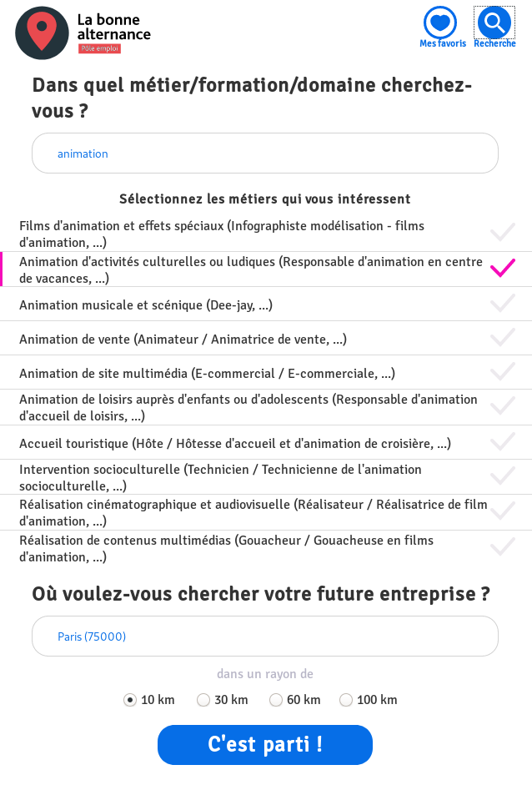Click the location field showing Paris (75000)

265,637
